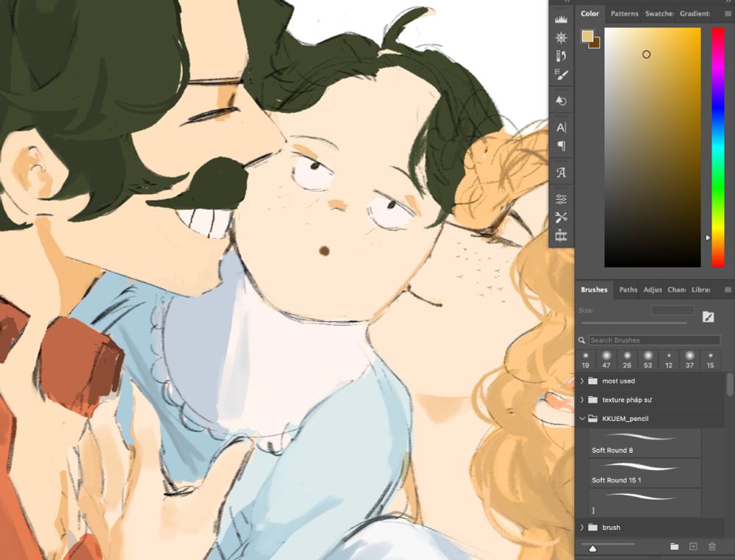Switch to the Paths tab
This screenshot has width=735, height=560.
(x=628, y=290)
